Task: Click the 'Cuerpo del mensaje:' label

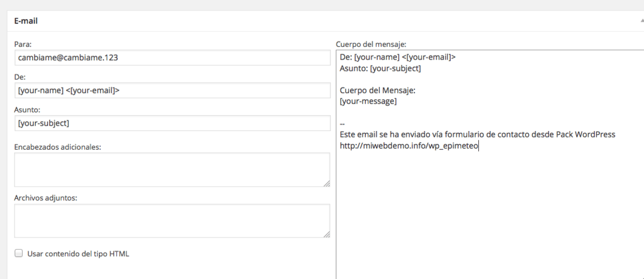Action: [x=371, y=44]
